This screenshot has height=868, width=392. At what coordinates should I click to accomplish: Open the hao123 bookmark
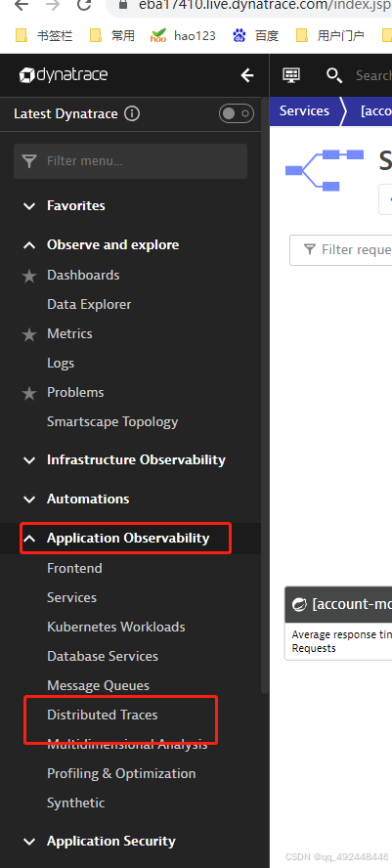[x=183, y=36]
